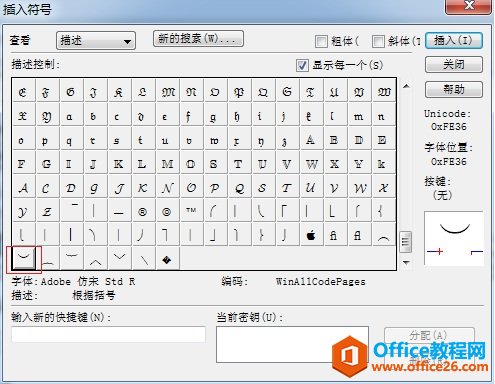
Task: Click the symbol grid scroll-up arrow
Action: coord(406,86)
